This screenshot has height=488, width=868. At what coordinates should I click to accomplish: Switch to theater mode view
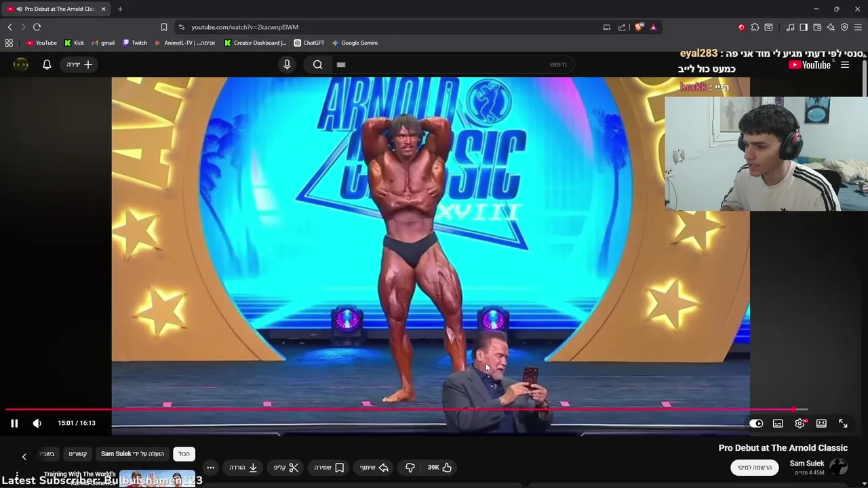(821, 424)
